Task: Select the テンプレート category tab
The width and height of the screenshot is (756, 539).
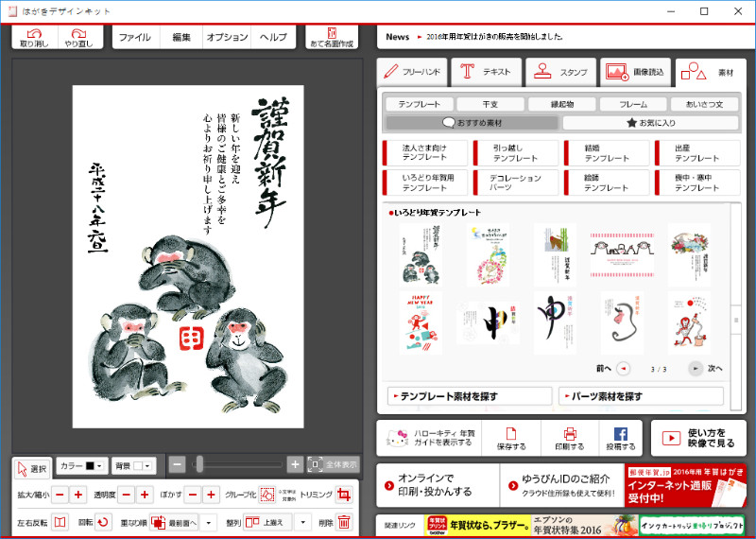Action: pyautogui.click(x=420, y=104)
